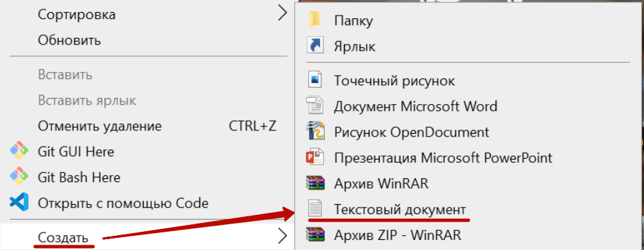Click the Word document icon
The height and width of the screenshot is (250, 644).
pos(315,106)
